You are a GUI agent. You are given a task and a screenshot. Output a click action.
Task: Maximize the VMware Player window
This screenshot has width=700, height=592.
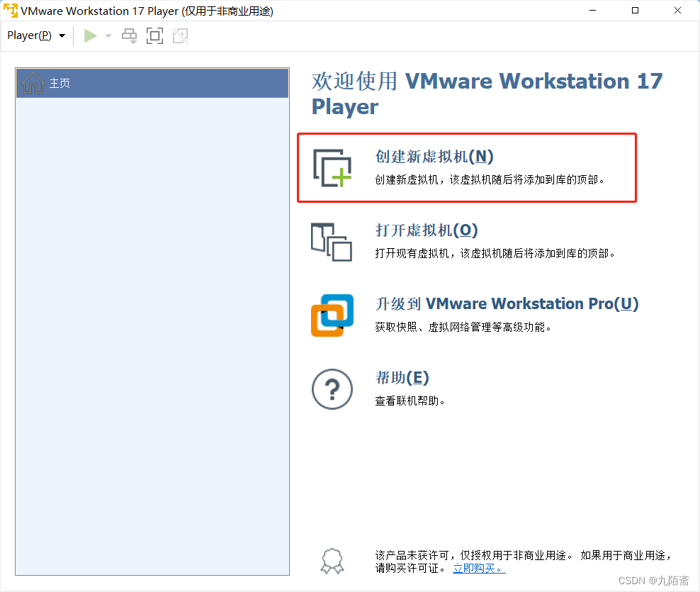pyautogui.click(x=636, y=10)
